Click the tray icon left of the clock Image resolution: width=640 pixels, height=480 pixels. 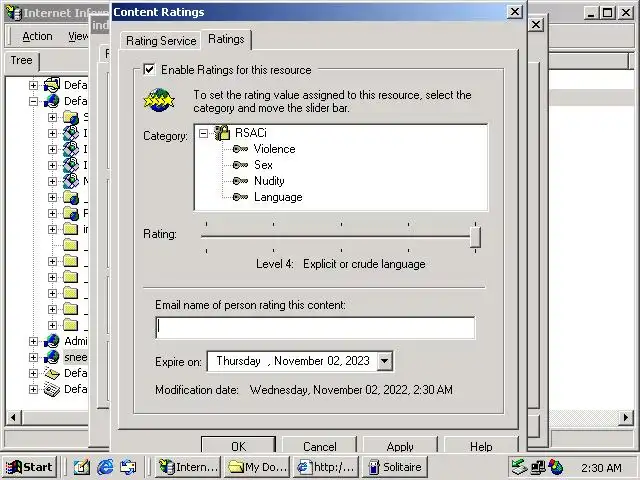point(556,467)
